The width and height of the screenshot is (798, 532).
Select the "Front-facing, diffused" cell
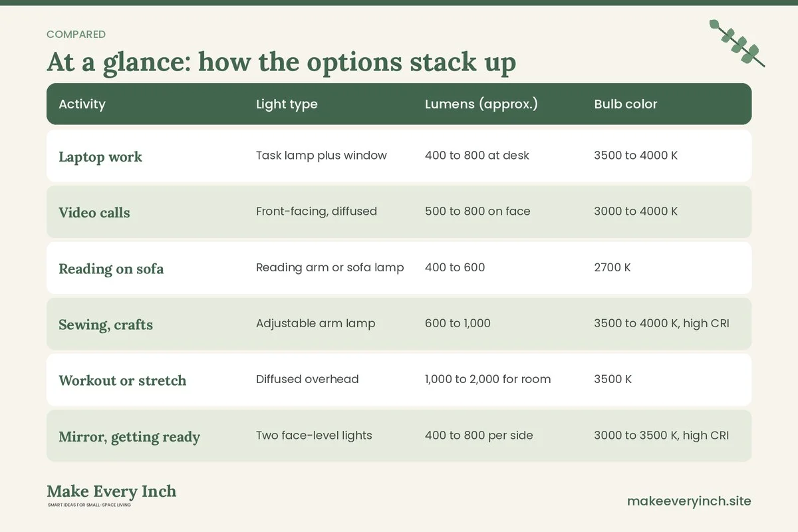[317, 211]
